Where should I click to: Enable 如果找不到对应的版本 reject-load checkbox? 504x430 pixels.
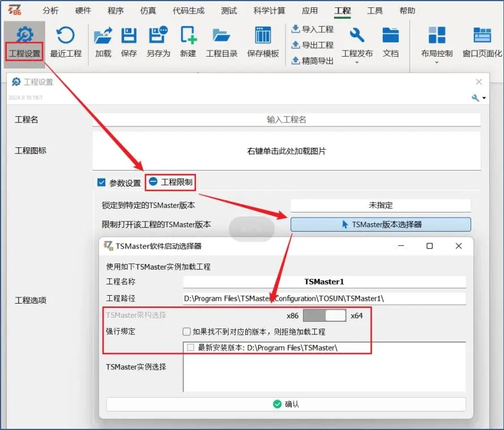coord(186,331)
